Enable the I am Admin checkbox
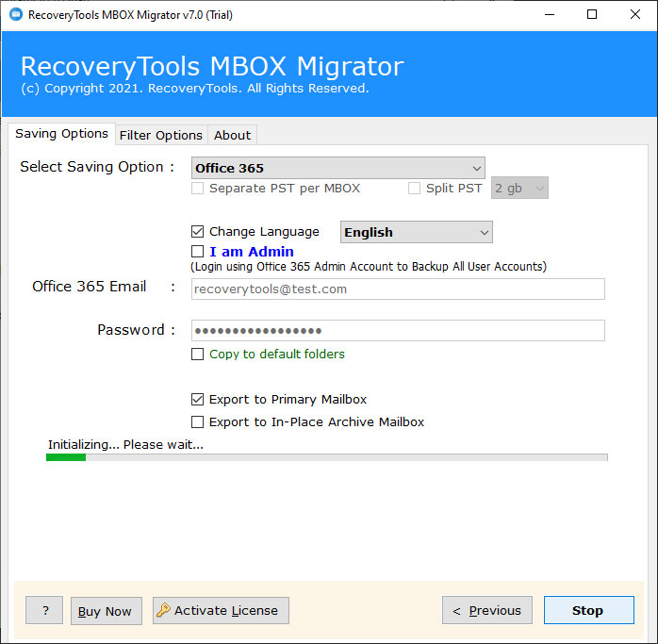The width and height of the screenshot is (658, 644). 197,252
